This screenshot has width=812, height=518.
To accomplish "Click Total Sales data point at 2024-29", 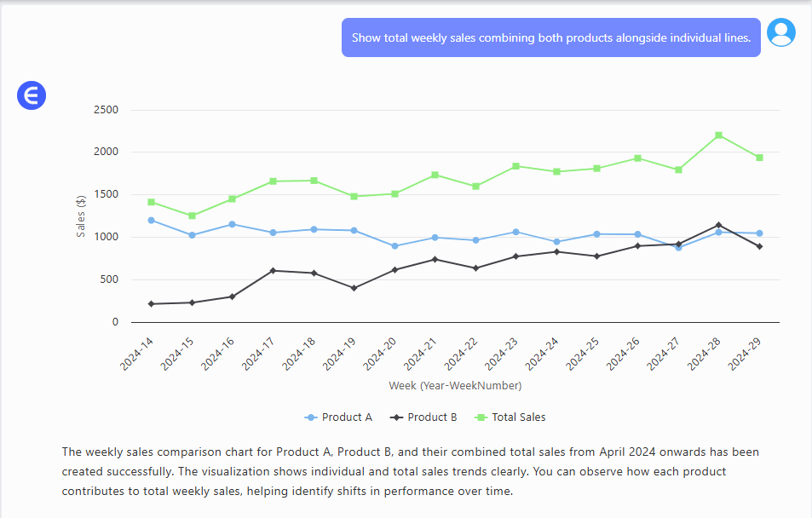I will [x=759, y=158].
